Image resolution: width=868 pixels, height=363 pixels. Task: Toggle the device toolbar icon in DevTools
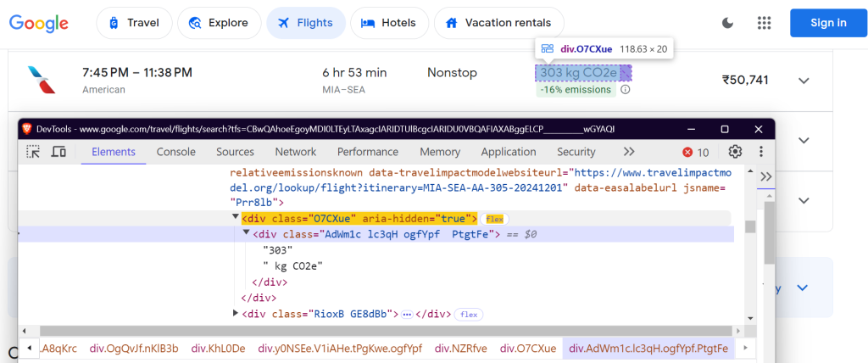[58, 152]
